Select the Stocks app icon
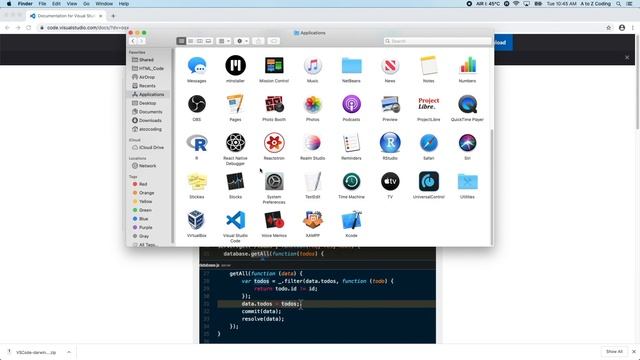The image size is (640, 360). pos(236,182)
